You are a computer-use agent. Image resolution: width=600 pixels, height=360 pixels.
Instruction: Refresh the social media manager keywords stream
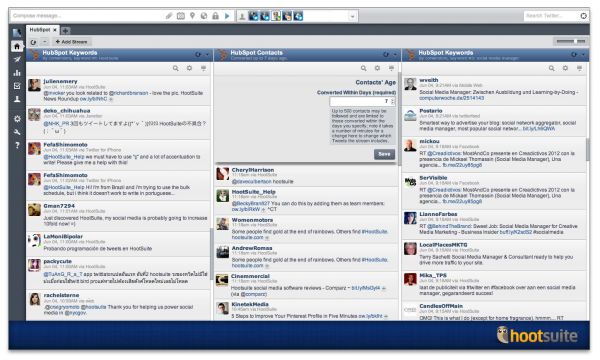pos(574,55)
